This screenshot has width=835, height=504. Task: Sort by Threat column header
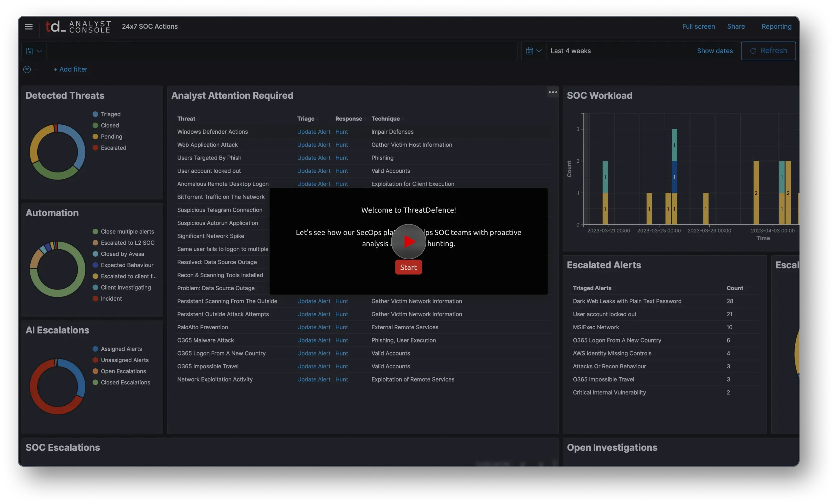pos(186,119)
